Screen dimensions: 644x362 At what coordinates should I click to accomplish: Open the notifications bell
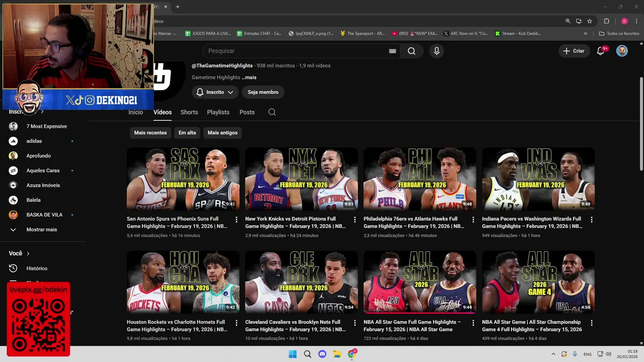click(x=601, y=51)
